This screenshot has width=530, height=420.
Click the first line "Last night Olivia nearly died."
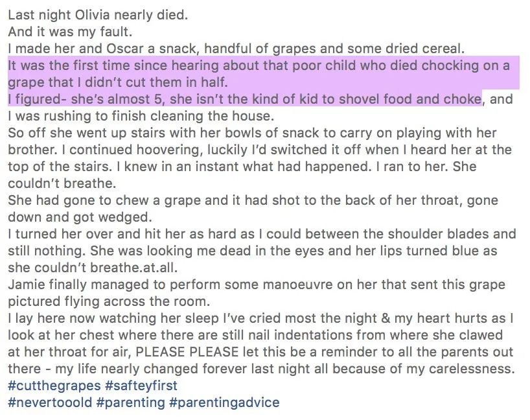(97, 15)
